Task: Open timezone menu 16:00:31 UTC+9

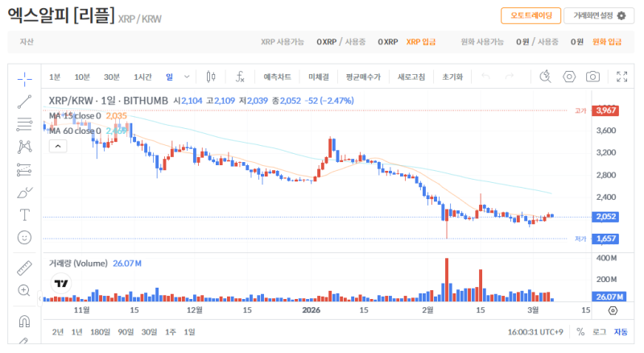Action: pyautogui.click(x=535, y=332)
